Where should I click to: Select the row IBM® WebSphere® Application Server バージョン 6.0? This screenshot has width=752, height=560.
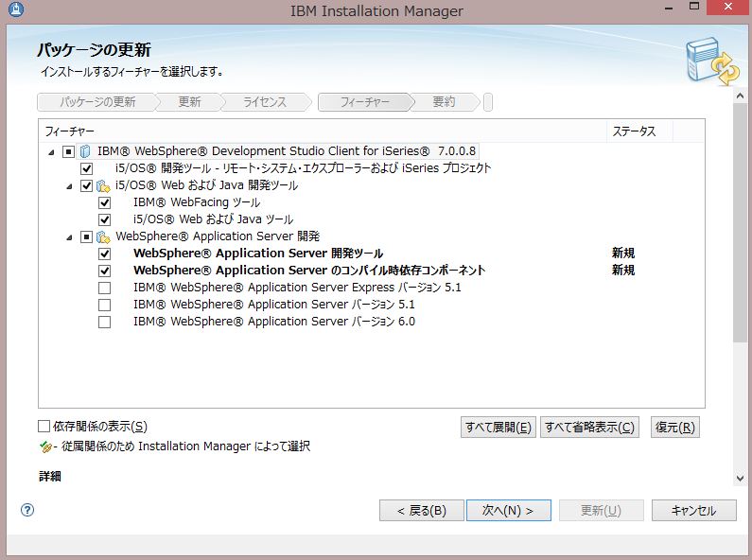pos(274,322)
